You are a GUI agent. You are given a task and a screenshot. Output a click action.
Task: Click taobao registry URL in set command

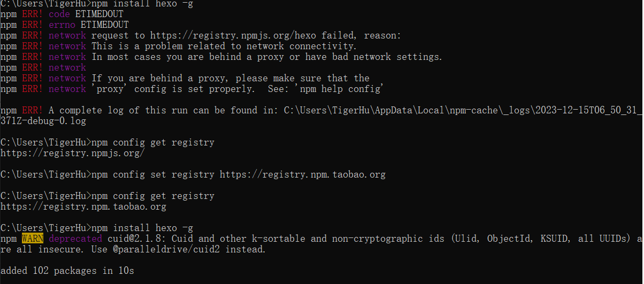coord(303,174)
